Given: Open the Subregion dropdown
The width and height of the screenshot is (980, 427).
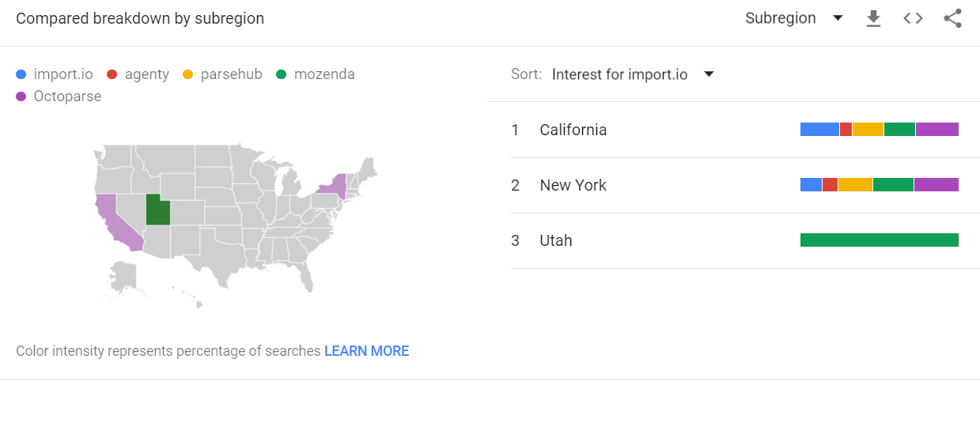Looking at the screenshot, I should (x=794, y=18).
